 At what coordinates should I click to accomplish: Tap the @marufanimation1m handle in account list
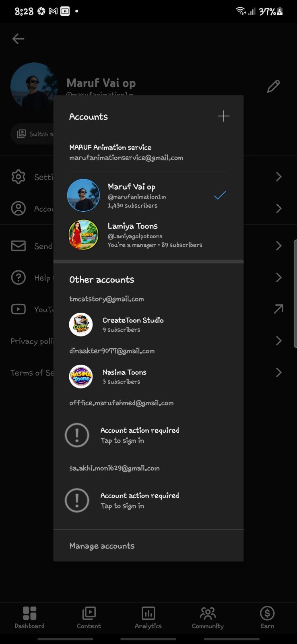point(137,197)
